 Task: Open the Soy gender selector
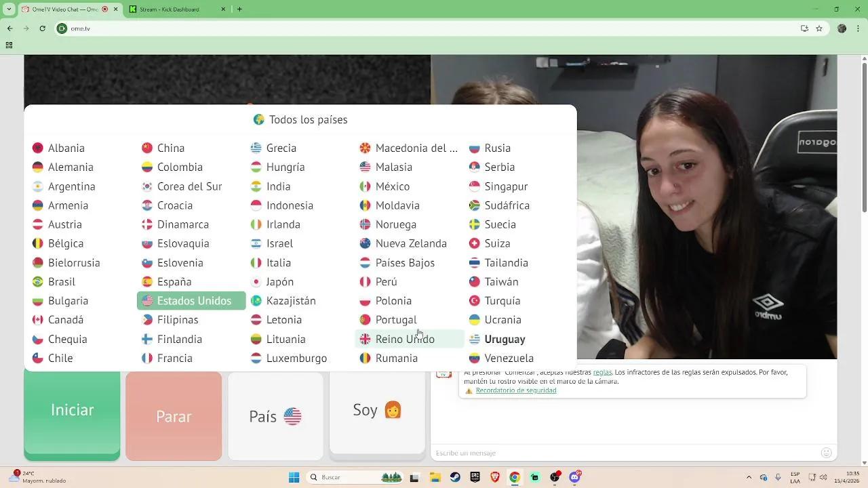(x=377, y=410)
